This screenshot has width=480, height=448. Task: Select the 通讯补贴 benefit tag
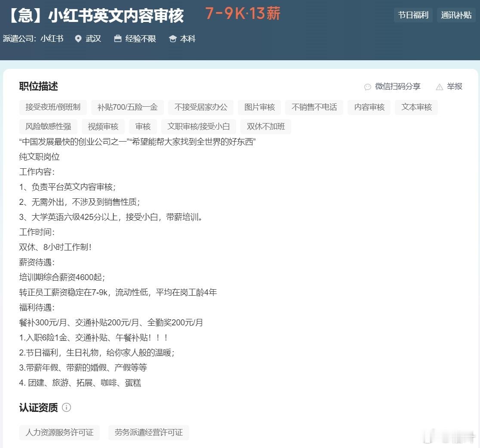[456, 15]
